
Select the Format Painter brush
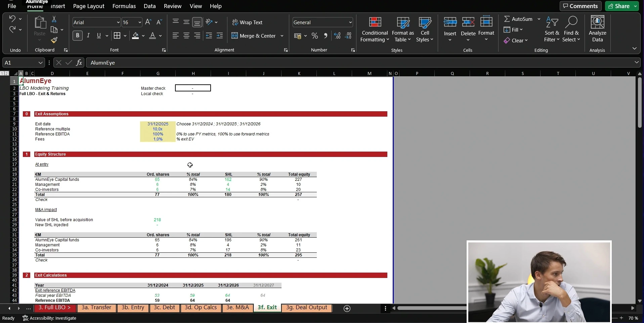coord(54,40)
